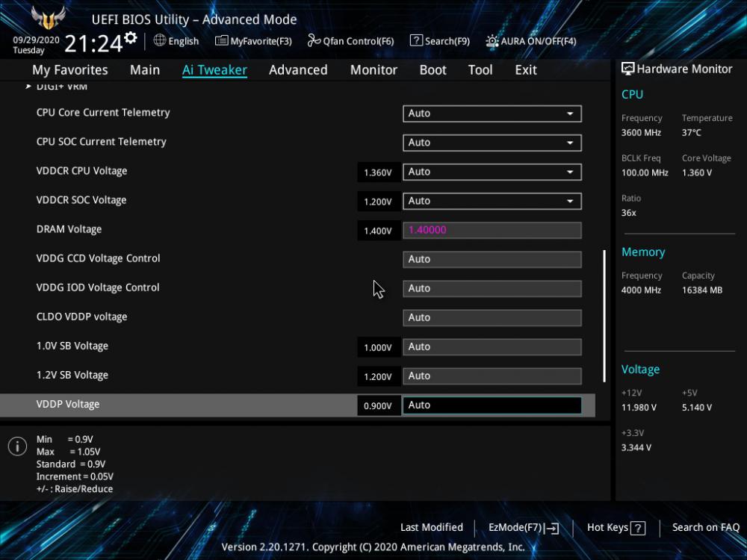Click the CLDO VDDP voltage field
This screenshot has height=560, width=747.
[492, 317]
